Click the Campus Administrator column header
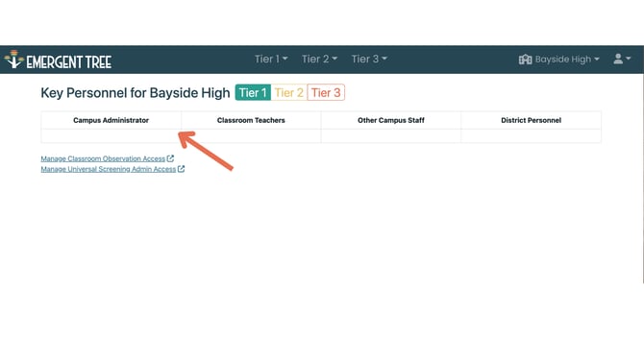Viewport: 644px width, 361px height. [x=111, y=120]
